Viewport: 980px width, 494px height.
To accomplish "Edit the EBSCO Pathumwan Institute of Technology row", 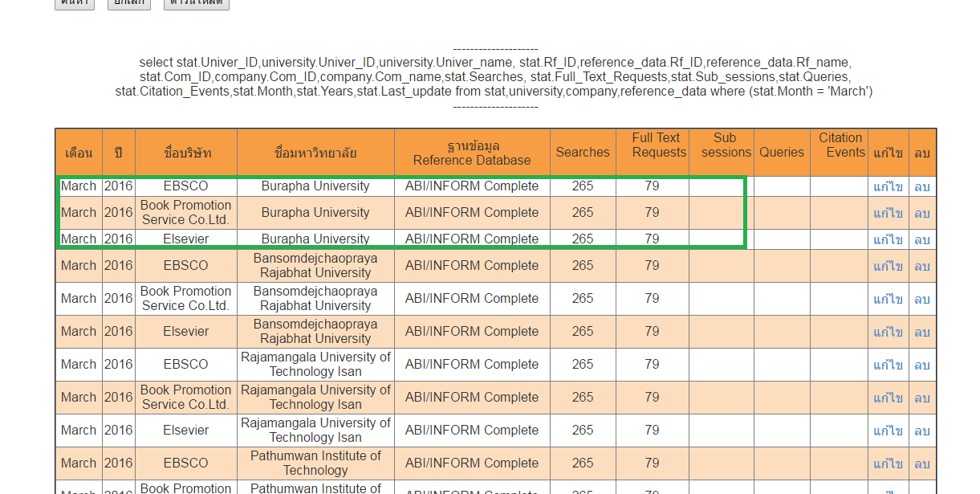I will point(889,463).
